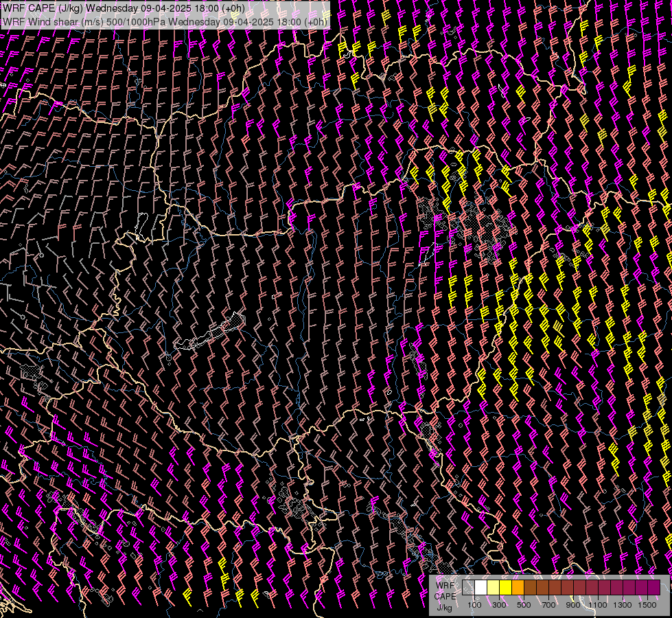Click the 'WRF' word in legend
This screenshot has width=672, height=618.
point(445,586)
